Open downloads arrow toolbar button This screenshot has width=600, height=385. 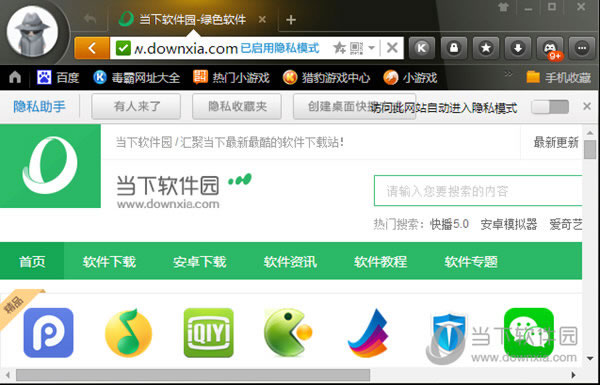pyautogui.click(x=518, y=48)
